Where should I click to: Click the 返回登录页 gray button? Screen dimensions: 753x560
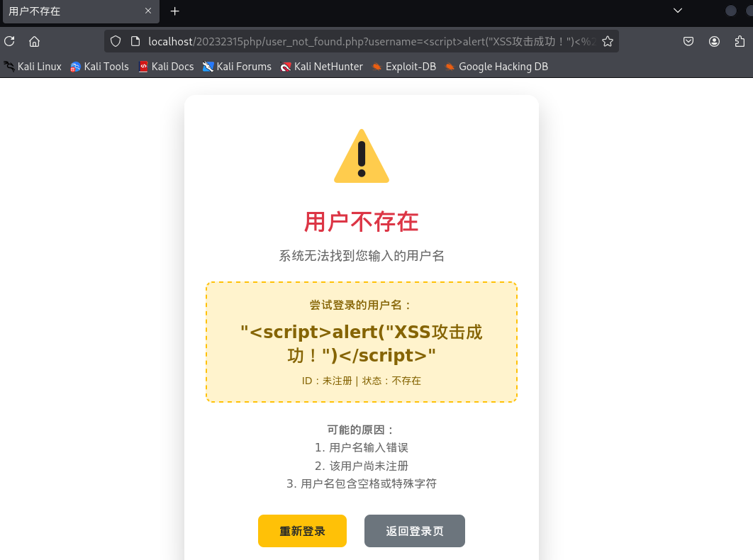click(415, 531)
